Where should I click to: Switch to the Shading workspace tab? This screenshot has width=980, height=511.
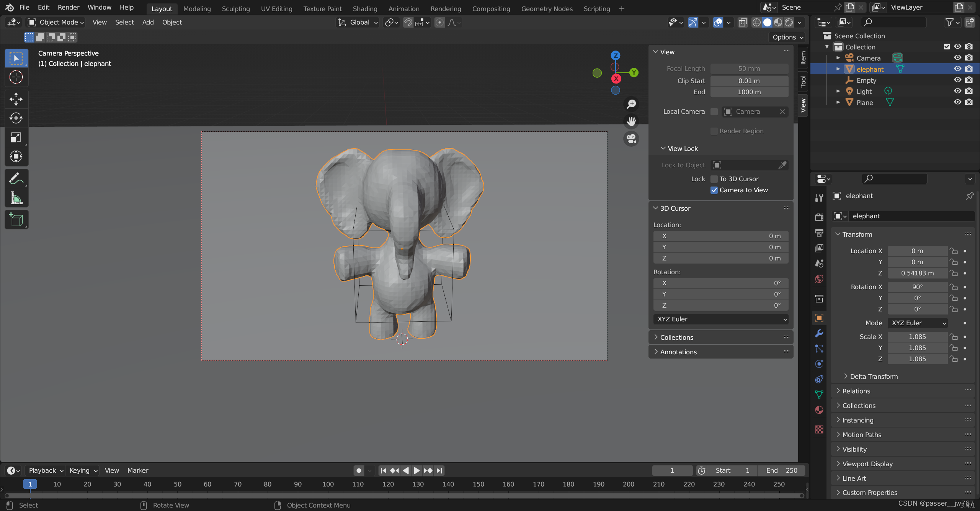tap(365, 8)
